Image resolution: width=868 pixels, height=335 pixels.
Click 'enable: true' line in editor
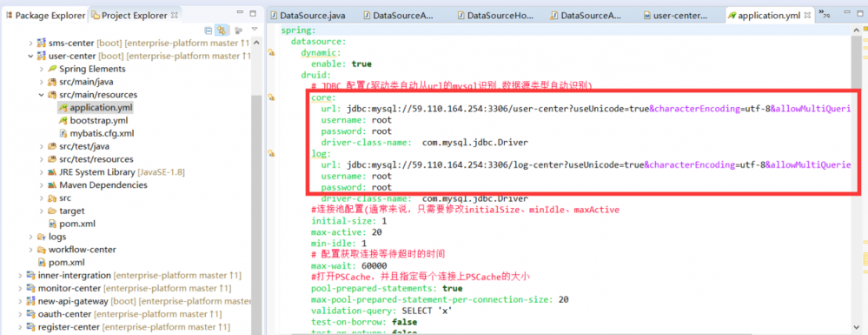(341, 64)
